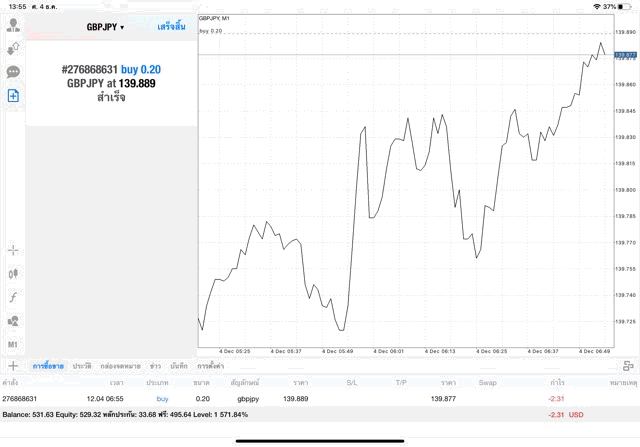The width and height of the screenshot is (640, 447).
Task: Click the total -2.31 USD value
Action: point(566,415)
